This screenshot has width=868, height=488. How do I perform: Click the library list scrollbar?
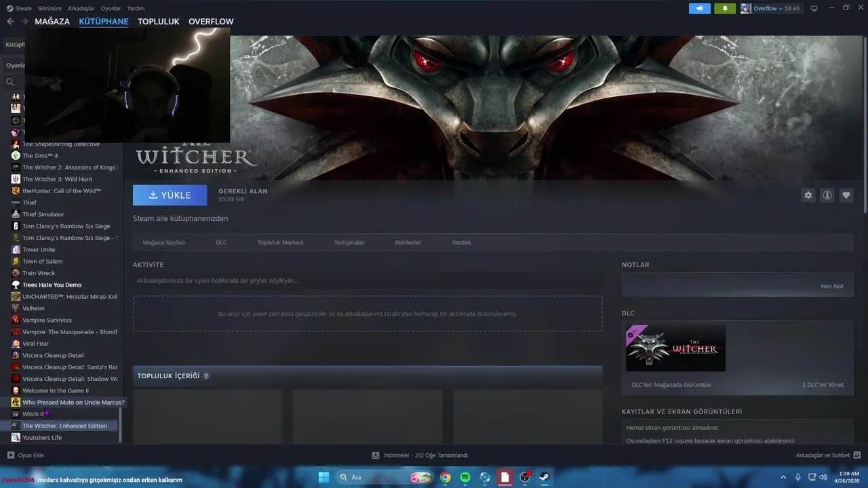point(121,424)
